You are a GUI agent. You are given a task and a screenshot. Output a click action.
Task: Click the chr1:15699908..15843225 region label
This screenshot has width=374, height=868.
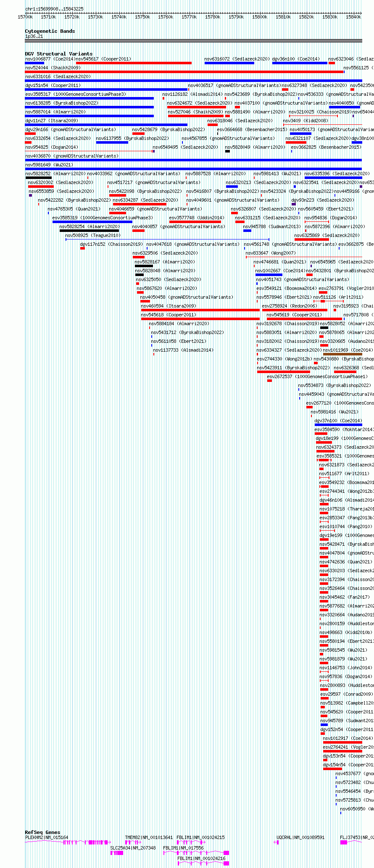54,9
